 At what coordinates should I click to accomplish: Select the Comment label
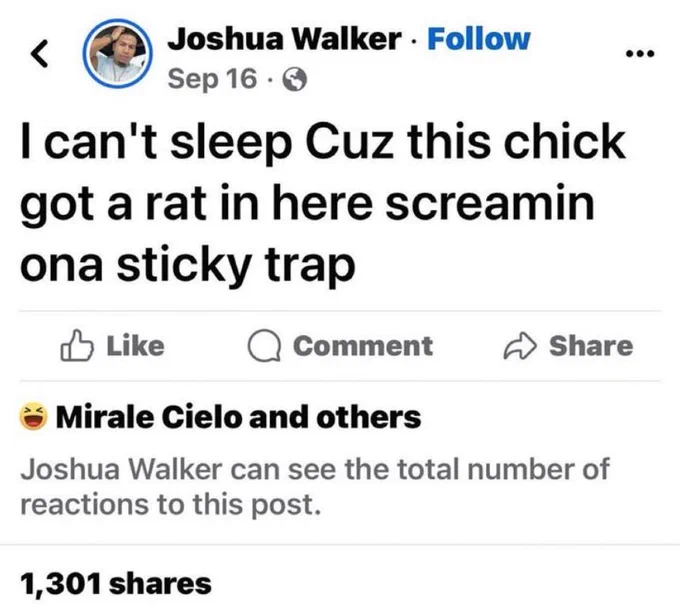[363, 347]
